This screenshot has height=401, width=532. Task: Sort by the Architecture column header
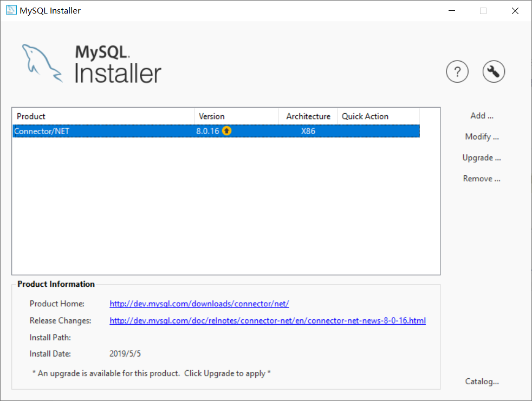point(308,116)
